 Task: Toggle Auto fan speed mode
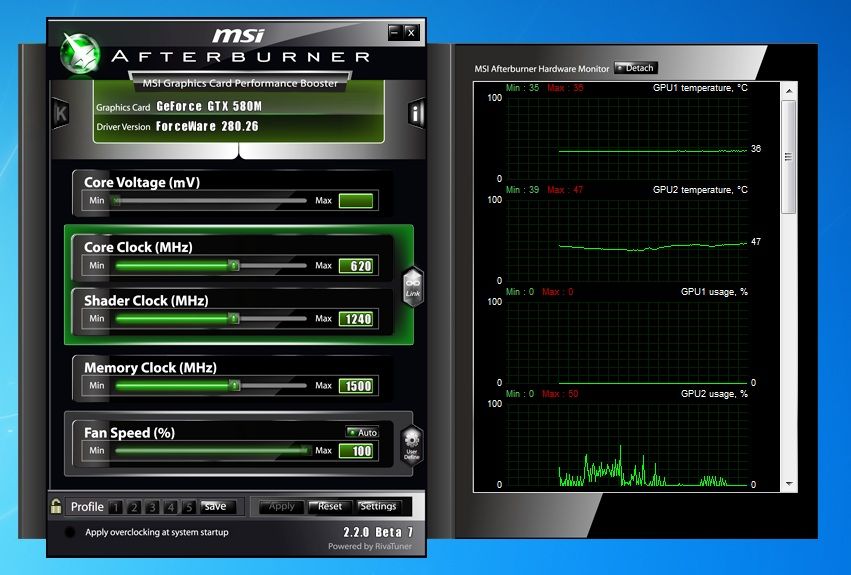click(x=362, y=432)
